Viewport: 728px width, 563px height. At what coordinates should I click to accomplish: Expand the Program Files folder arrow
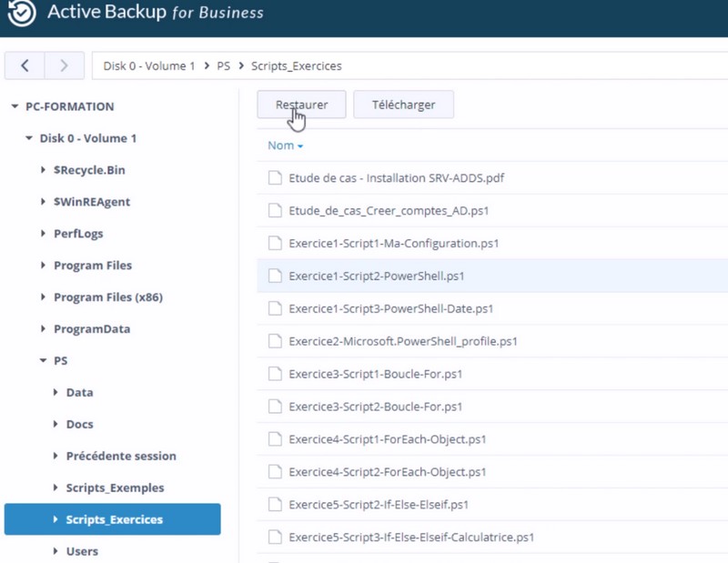click(x=43, y=266)
